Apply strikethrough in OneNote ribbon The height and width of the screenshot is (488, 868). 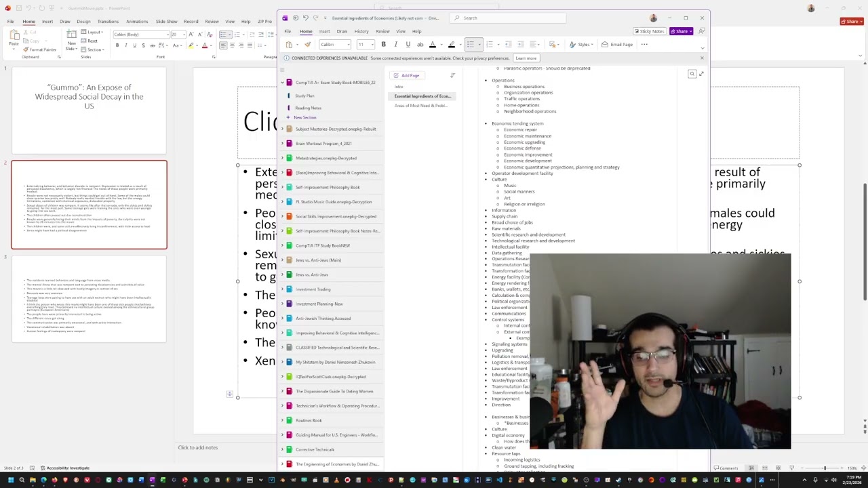420,45
